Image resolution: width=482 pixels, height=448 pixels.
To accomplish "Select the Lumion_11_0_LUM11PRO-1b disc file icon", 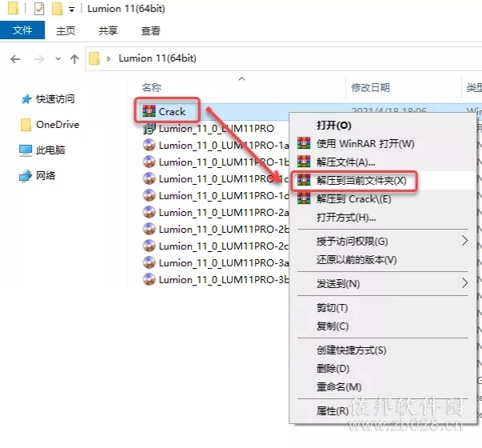I will pos(149,162).
